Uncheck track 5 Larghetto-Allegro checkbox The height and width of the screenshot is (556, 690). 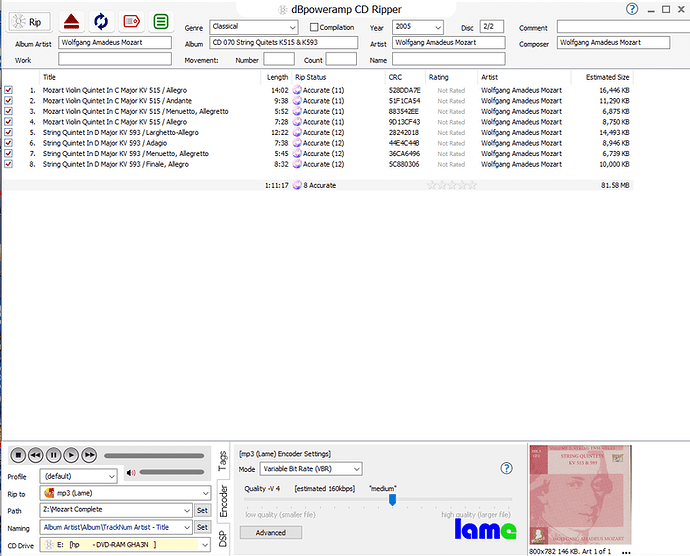click(8, 132)
